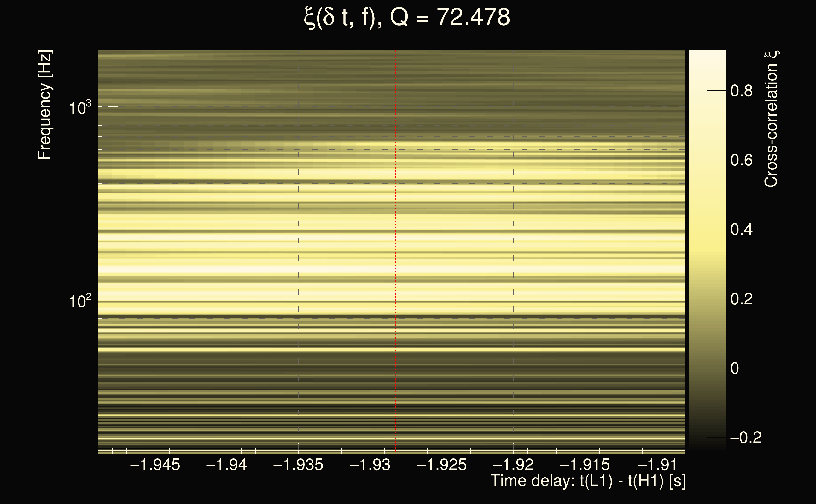Click the 0.6 colorbar tick label
This screenshot has height=504, width=816.
(x=741, y=160)
